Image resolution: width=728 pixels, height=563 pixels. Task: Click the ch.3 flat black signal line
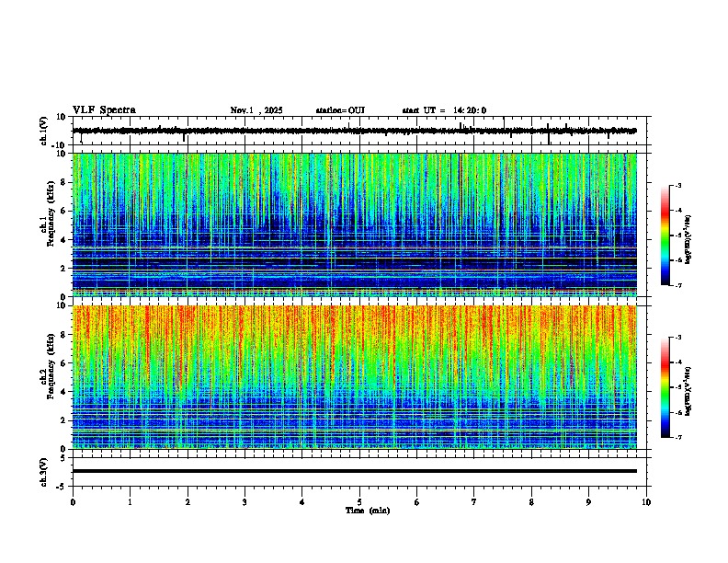(355, 471)
